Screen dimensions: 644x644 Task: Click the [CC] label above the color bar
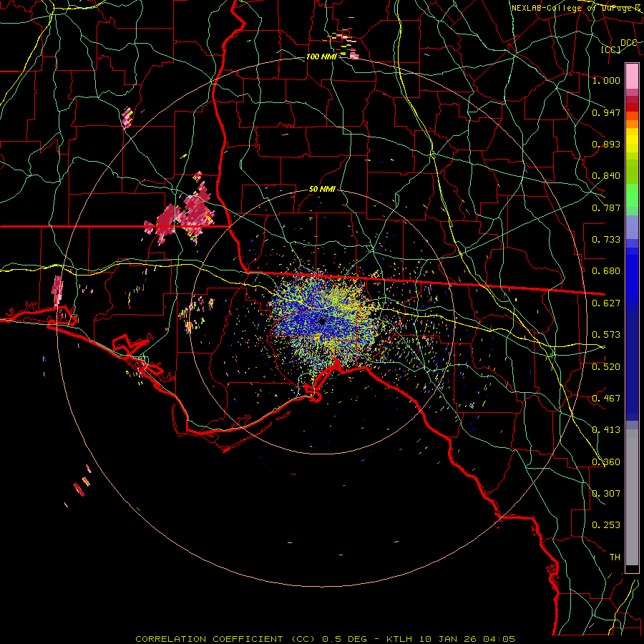(611, 49)
